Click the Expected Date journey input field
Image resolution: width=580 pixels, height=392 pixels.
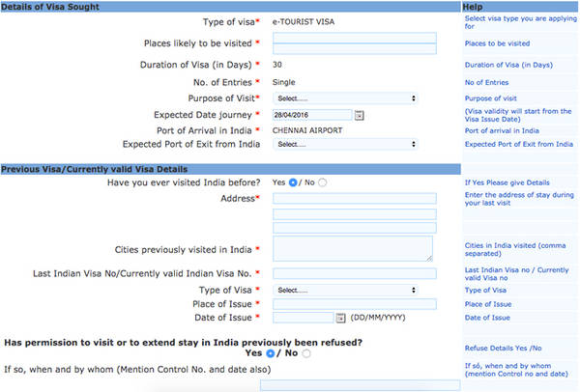pos(312,115)
